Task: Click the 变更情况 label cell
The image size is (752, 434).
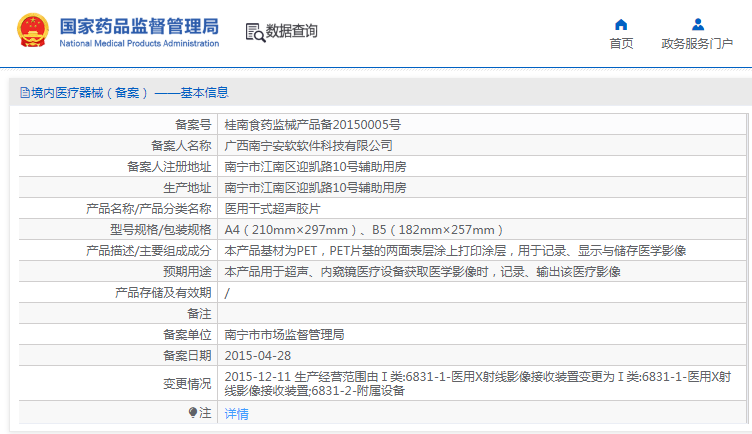Action: point(118,384)
